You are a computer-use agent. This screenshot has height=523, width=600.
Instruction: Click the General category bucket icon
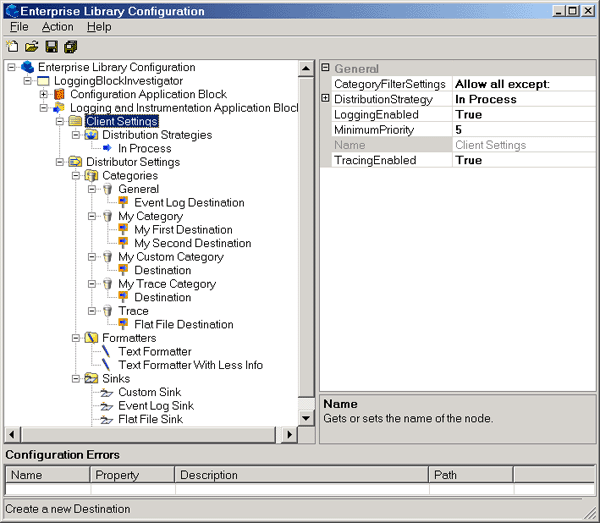pyautogui.click(x=108, y=189)
